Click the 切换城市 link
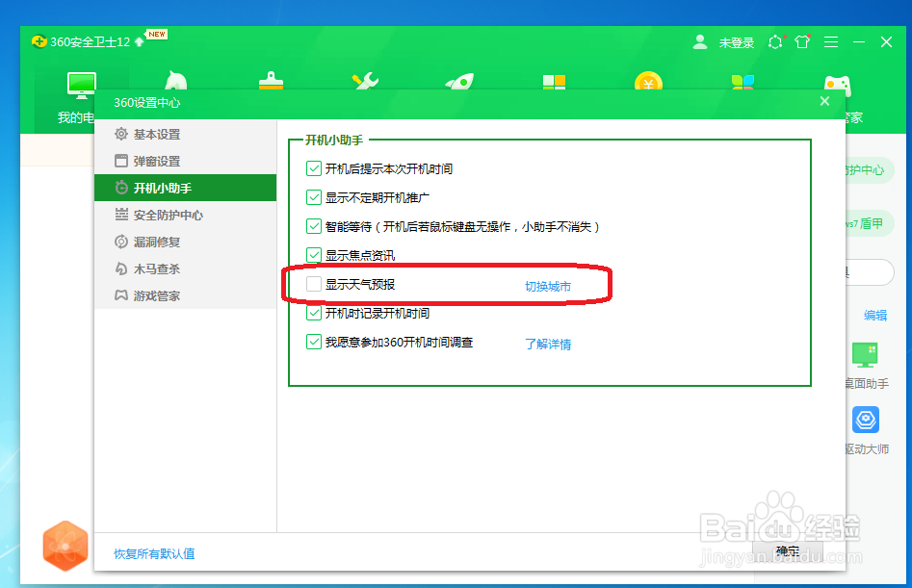Viewport: 912px width, 588px height. (x=548, y=287)
